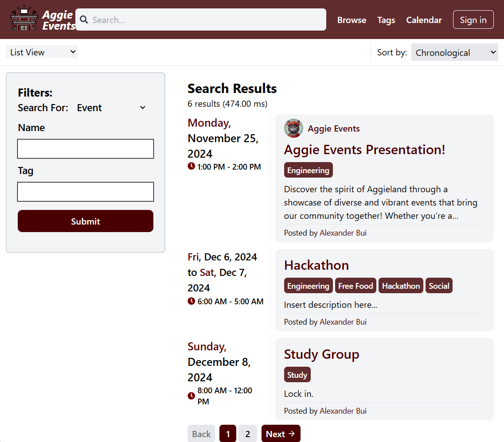504x442 pixels.
Task: Select the Free Food tag
Action: pyautogui.click(x=356, y=286)
